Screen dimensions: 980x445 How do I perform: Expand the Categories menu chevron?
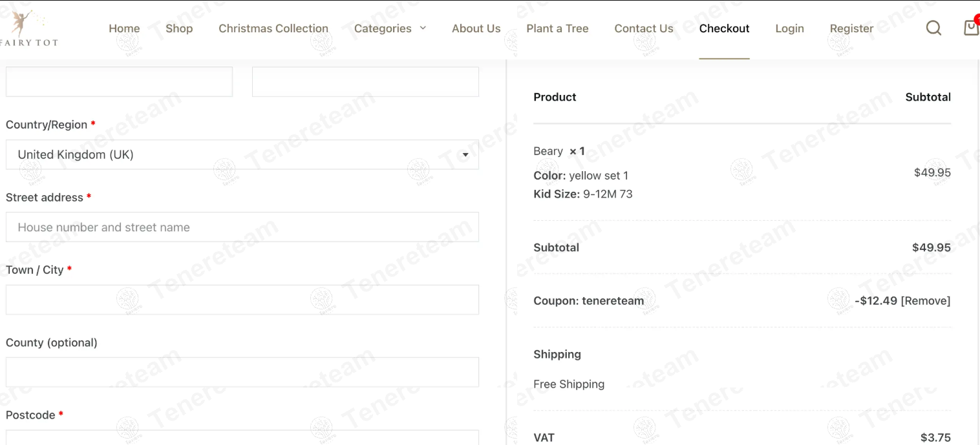point(423,28)
